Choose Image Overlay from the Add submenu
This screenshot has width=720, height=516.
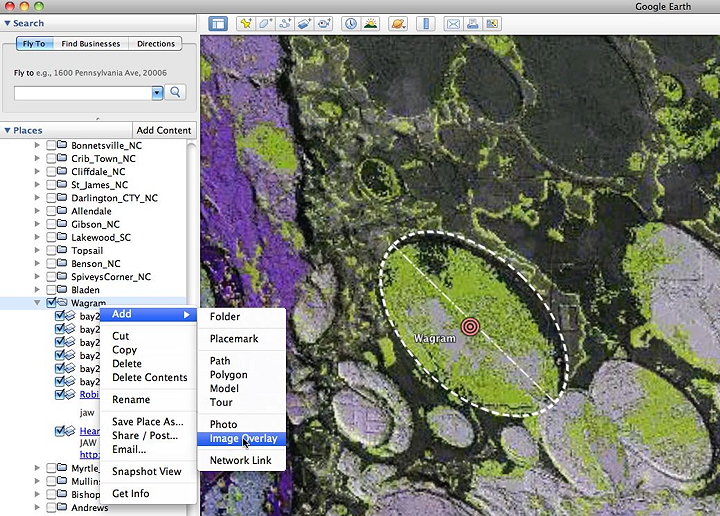[243, 439]
